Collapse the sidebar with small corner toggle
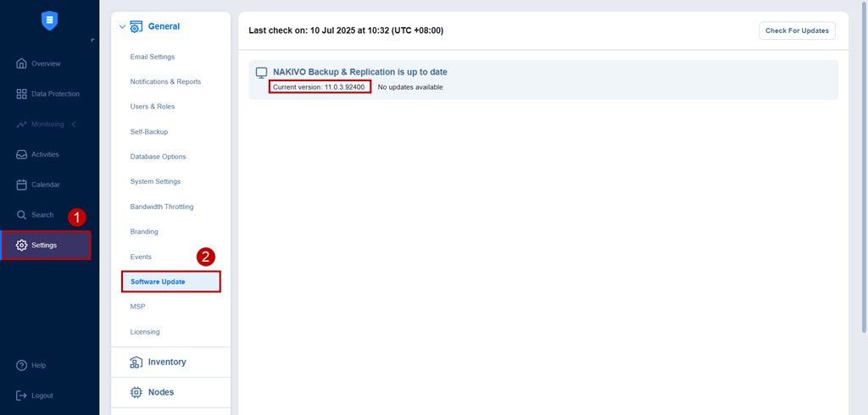This screenshot has width=868, height=415. pos(92,40)
